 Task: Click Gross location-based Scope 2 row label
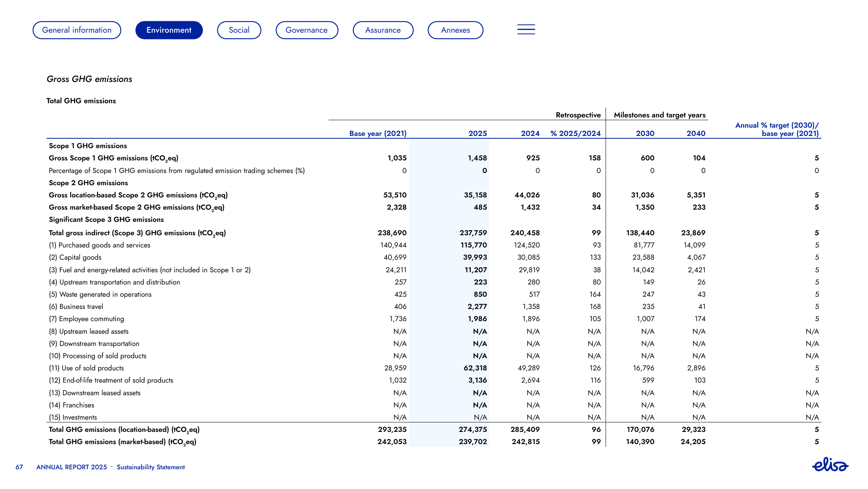click(x=138, y=195)
